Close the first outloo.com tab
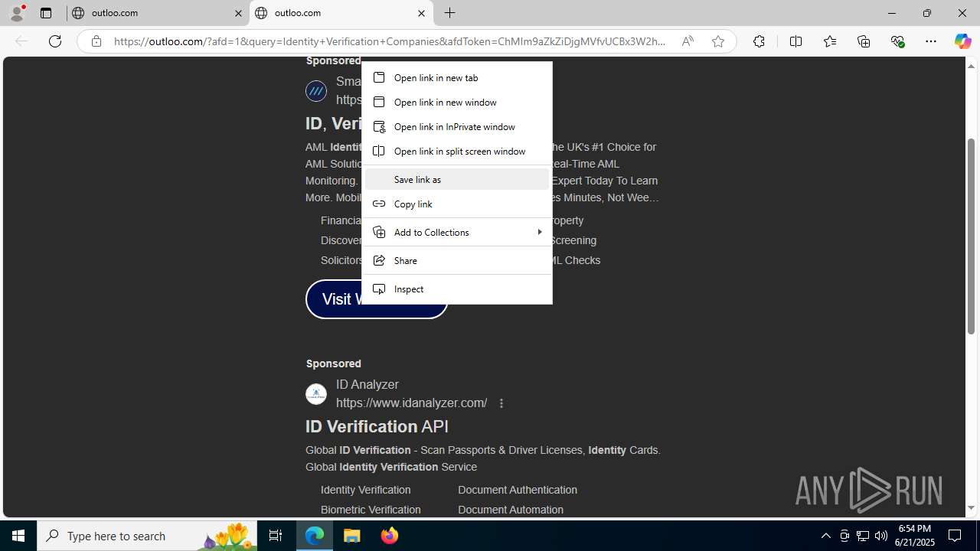The width and height of the screenshot is (980, 551). (238, 13)
